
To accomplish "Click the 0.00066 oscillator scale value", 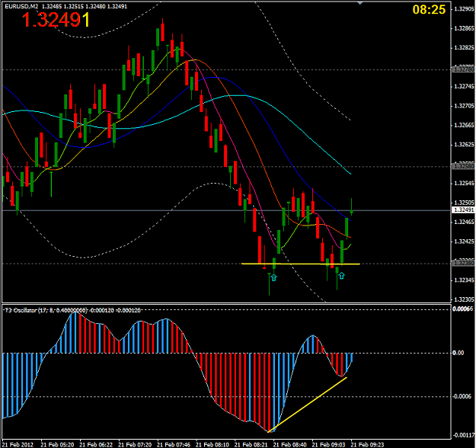I will (x=462, y=309).
